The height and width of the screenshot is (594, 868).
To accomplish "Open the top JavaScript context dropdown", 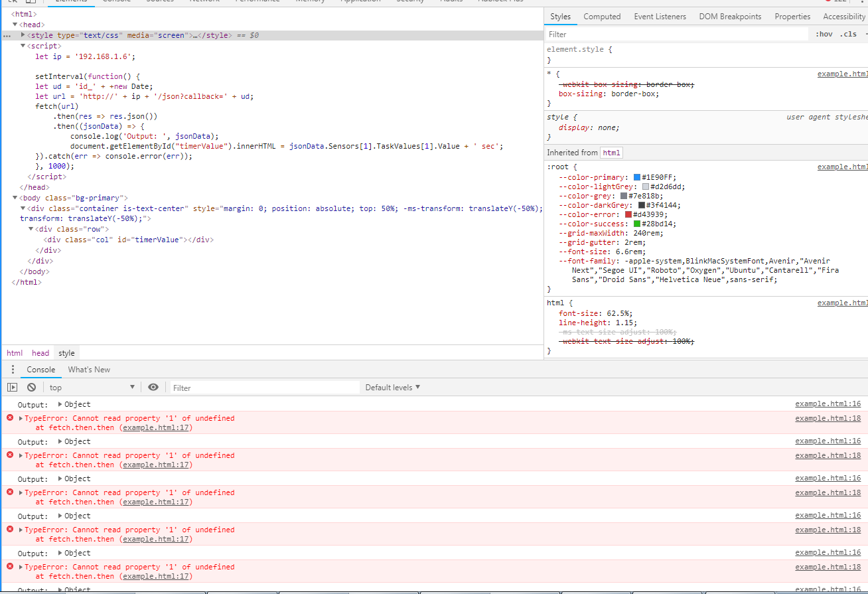I will coord(92,388).
